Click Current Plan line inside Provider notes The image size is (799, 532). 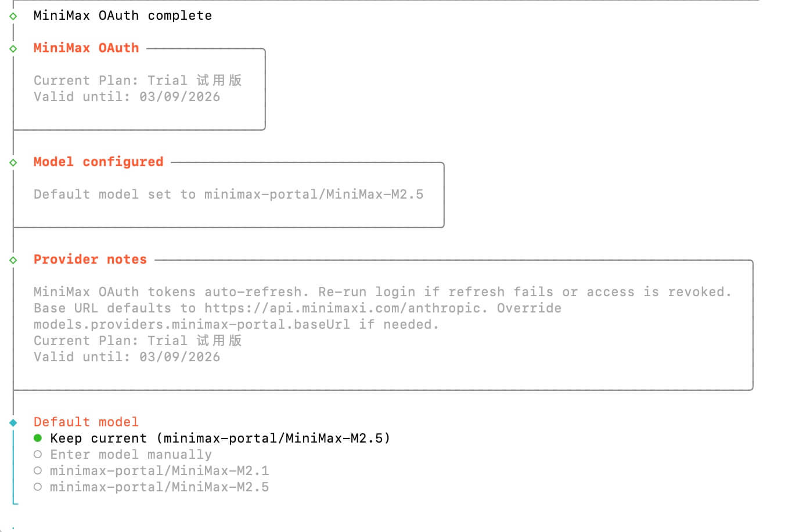coord(138,341)
